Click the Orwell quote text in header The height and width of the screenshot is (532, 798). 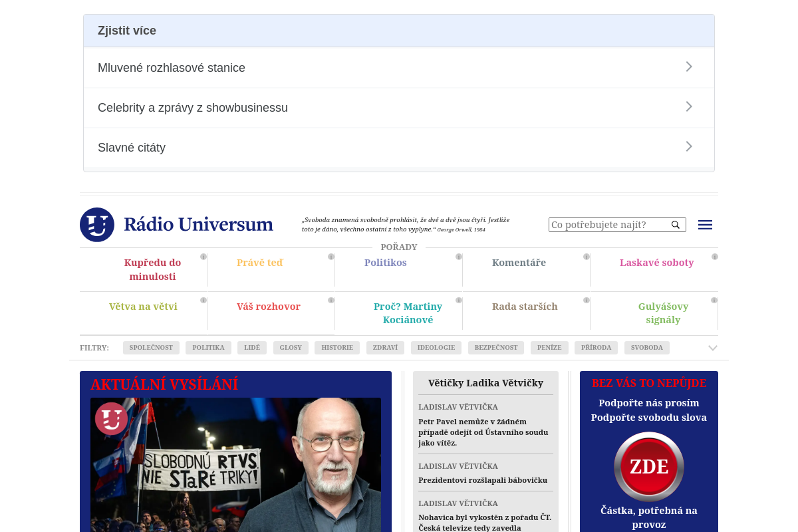(x=406, y=224)
